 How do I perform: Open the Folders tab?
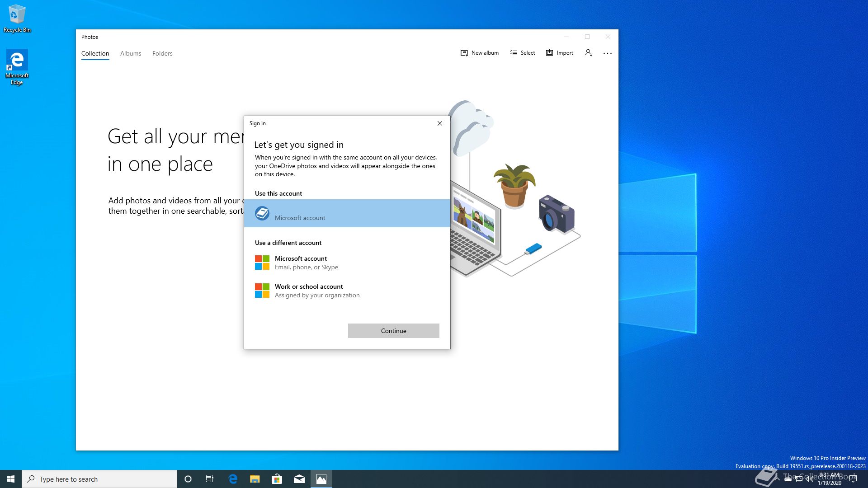point(162,53)
